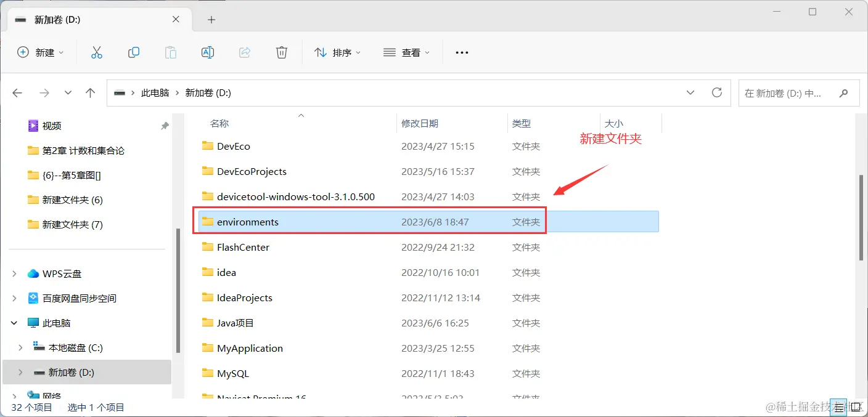Go back with the left arrow
This screenshot has height=417, width=868.
click(17, 93)
